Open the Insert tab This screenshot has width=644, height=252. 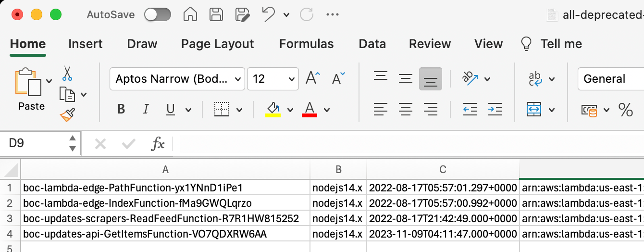point(86,44)
